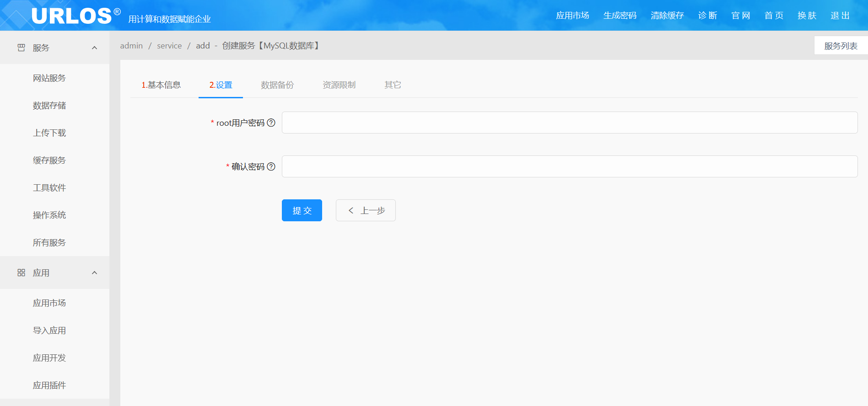Click the 服务 sidebar section icon
868x406 pixels.
pos(21,48)
